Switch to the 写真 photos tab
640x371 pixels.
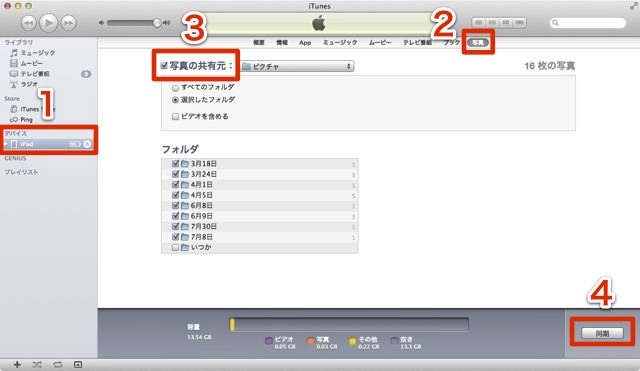point(478,42)
